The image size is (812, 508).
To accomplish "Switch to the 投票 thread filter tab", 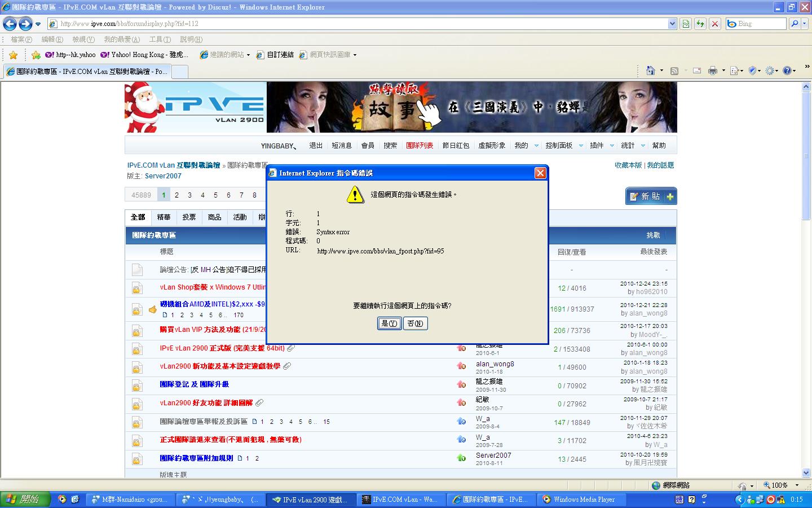I will coord(189,217).
